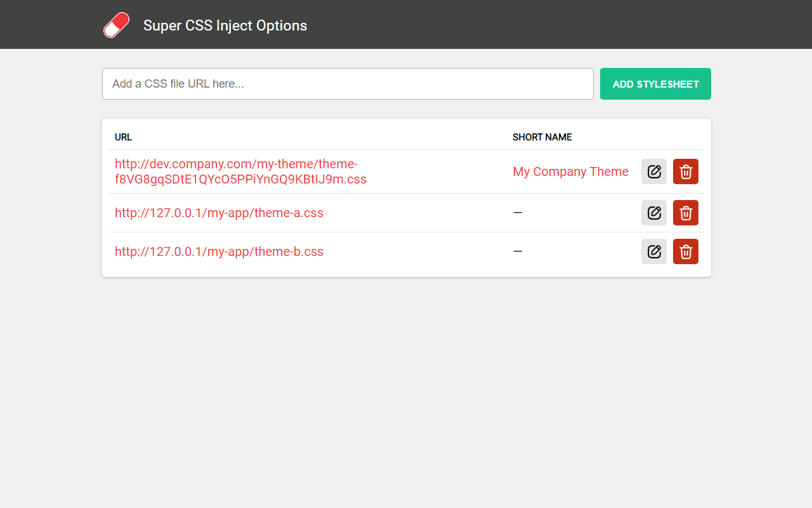Click the SHORT NAME column header
Viewport: 812px width, 508px height.
click(x=542, y=137)
